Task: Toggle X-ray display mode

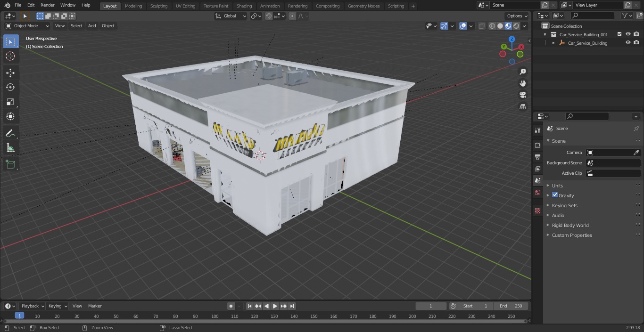Action: (x=481, y=26)
